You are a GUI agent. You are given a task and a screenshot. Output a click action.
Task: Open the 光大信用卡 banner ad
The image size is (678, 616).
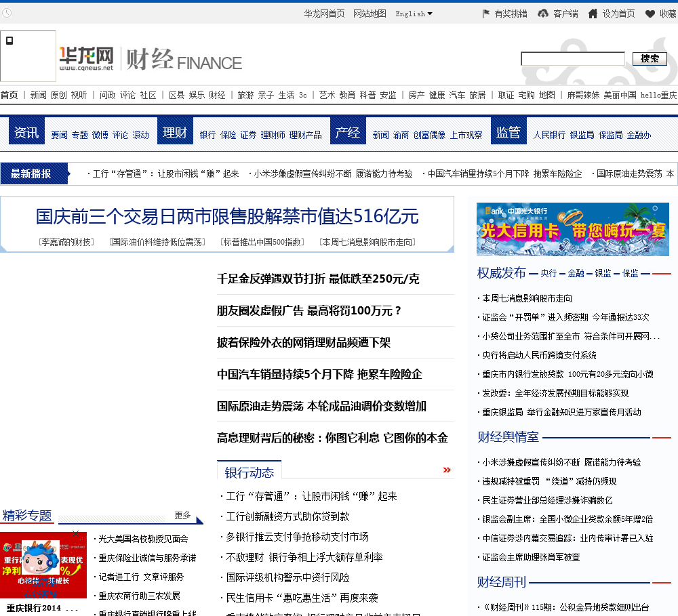pyautogui.click(x=572, y=229)
